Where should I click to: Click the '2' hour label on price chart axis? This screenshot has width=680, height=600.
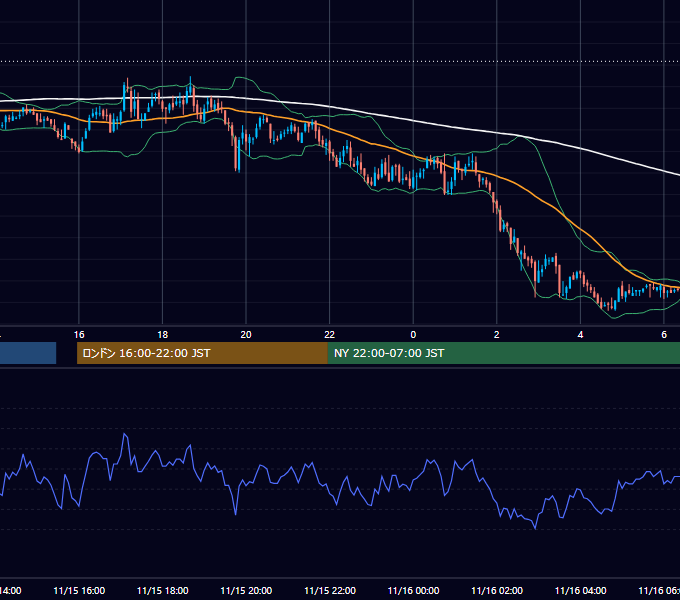tap(497, 334)
